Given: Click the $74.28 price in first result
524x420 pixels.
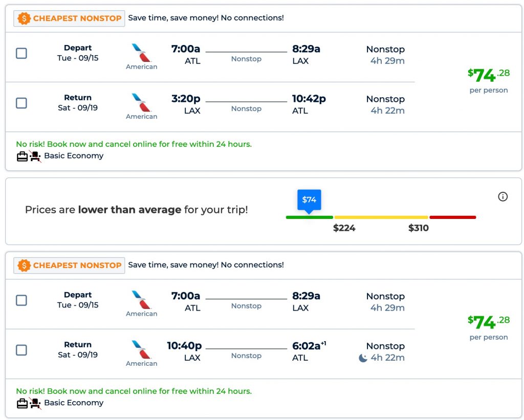Looking at the screenshot, I should [488, 76].
